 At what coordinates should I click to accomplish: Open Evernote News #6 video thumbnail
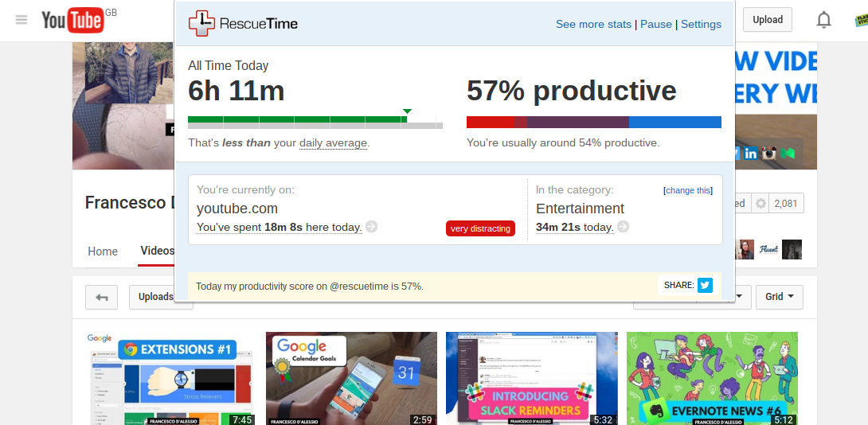(x=712, y=379)
